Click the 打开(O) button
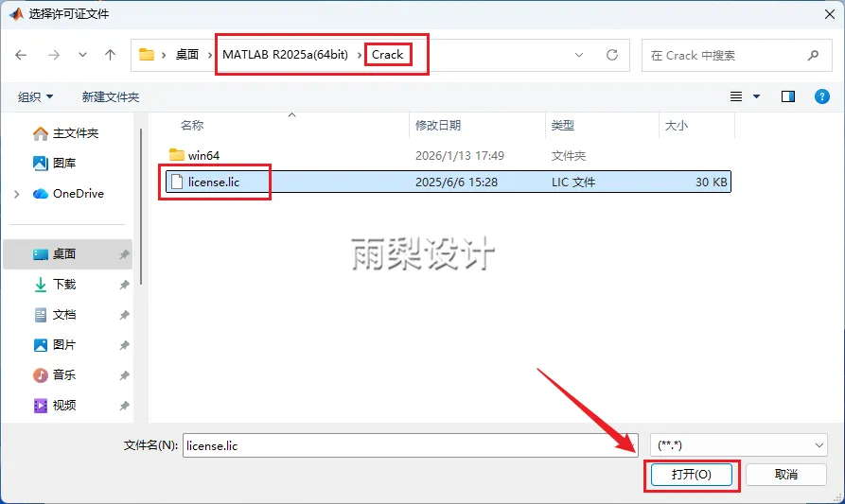 coord(692,475)
